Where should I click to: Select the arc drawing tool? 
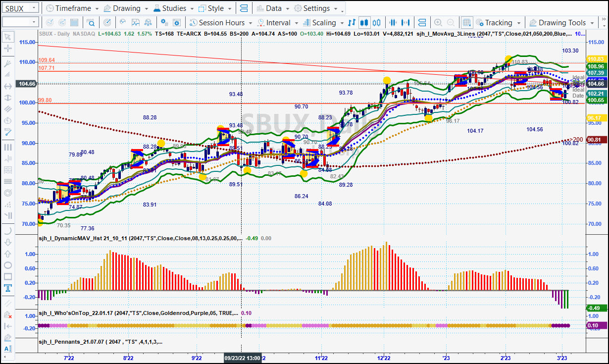8,231
